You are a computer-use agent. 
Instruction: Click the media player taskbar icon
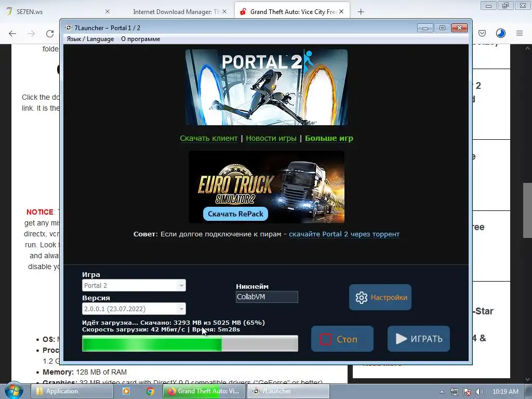[x=126, y=391]
